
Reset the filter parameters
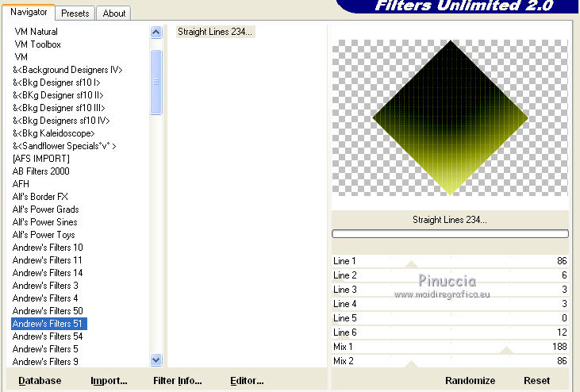pos(536,381)
